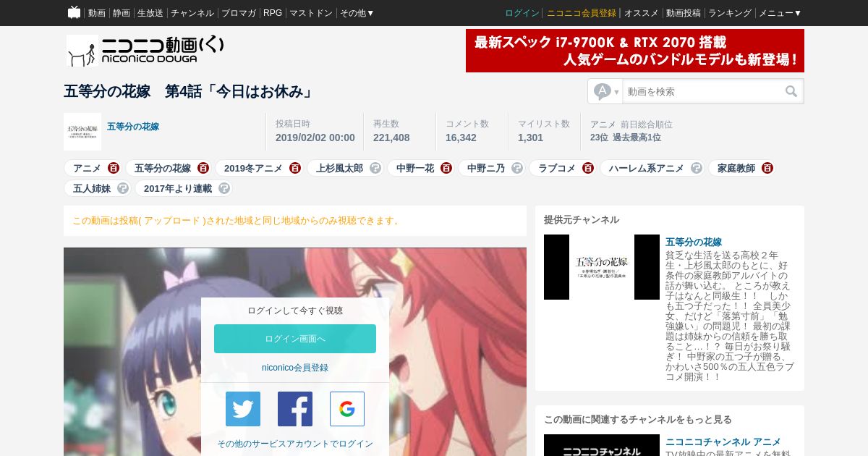Open the 五等分の花嫁 channel name link under title
The height and width of the screenshot is (456, 868).
coord(133,127)
